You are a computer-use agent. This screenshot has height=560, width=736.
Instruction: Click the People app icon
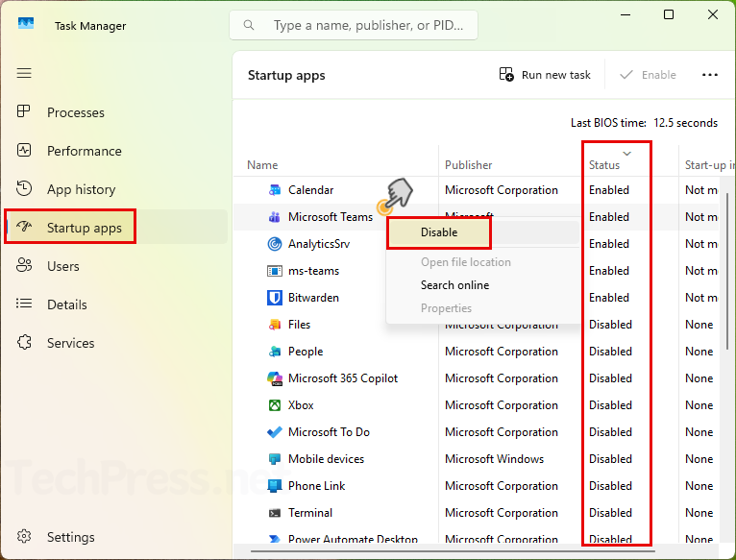275,352
